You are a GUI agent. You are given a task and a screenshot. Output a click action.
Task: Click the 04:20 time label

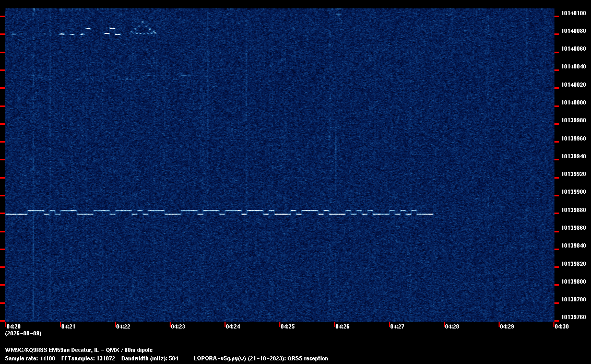[14, 326]
